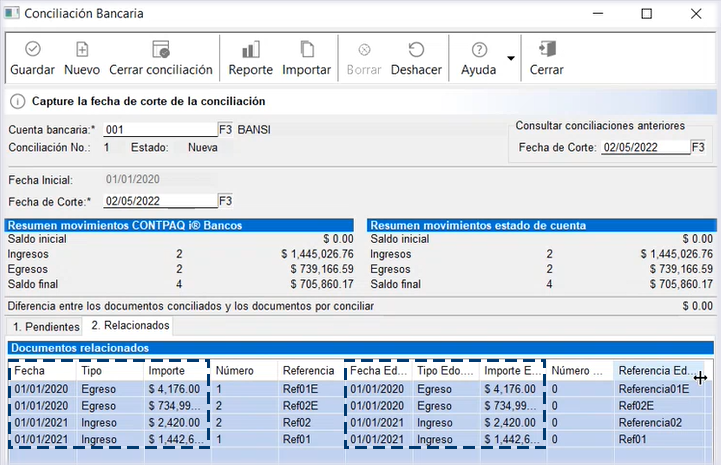721x466 pixels.
Task: Click the Guardar checkmark icon
Action: pos(33,49)
